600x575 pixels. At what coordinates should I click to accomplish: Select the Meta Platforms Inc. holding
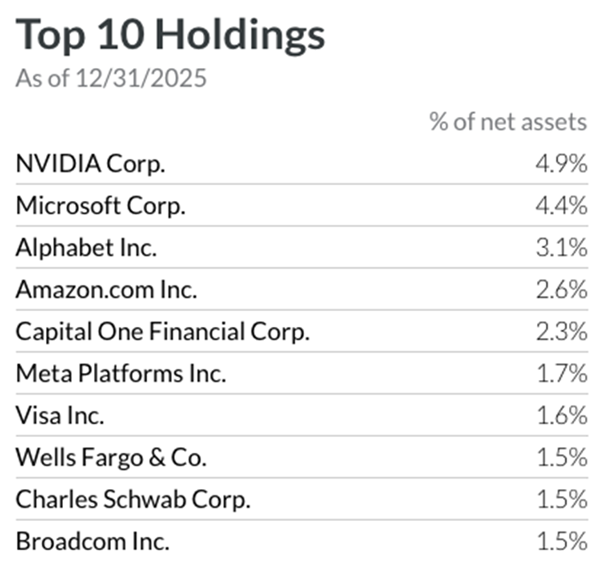121,375
